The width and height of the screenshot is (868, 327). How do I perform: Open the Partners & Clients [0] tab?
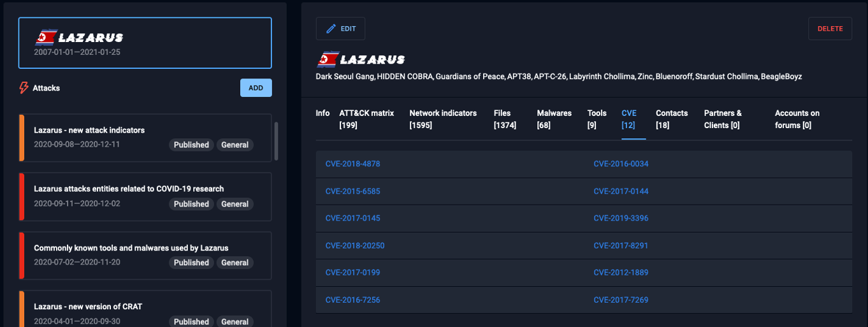click(x=723, y=119)
